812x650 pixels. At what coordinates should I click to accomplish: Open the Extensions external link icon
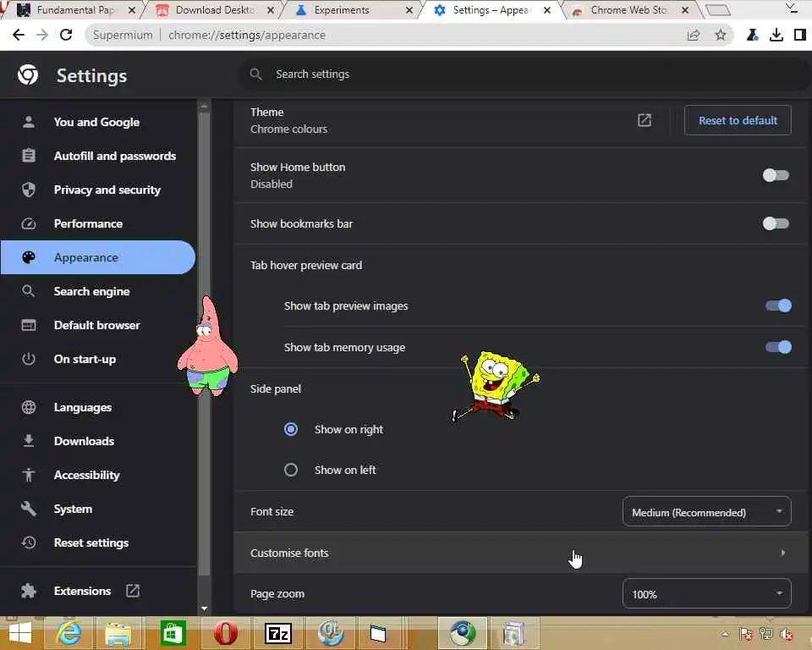(x=133, y=591)
